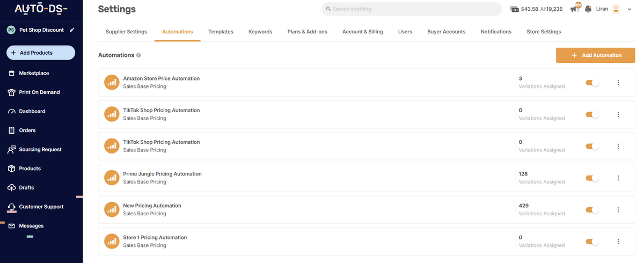Image resolution: width=644 pixels, height=263 pixels.
Task: Click the Liran user avatar icon
Action: pyautogui.click(x=616, y=9)
